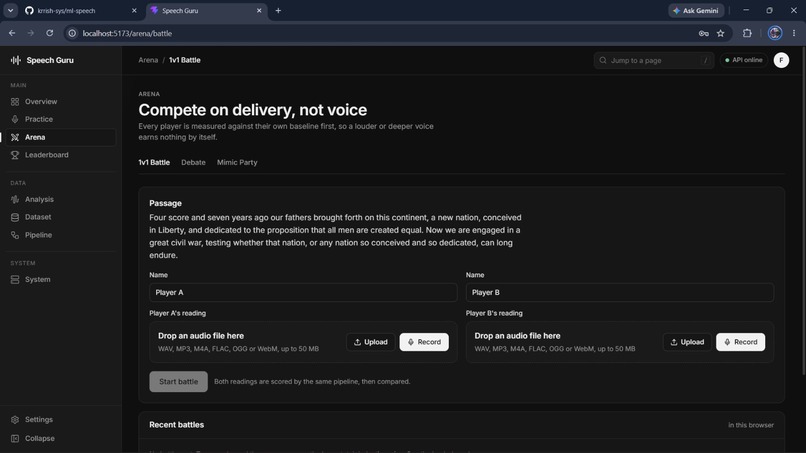Select the Speech Guru browser tab
The image size is (806, 453).
[x=207, y=10]
